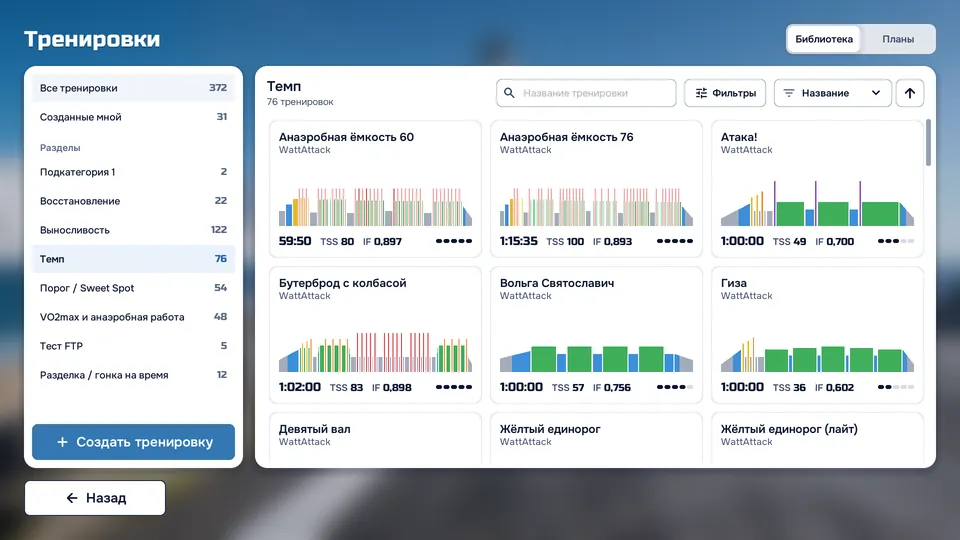Click difficulty dots on Атака! card
The image size is (960, 540).
[896, 241]
